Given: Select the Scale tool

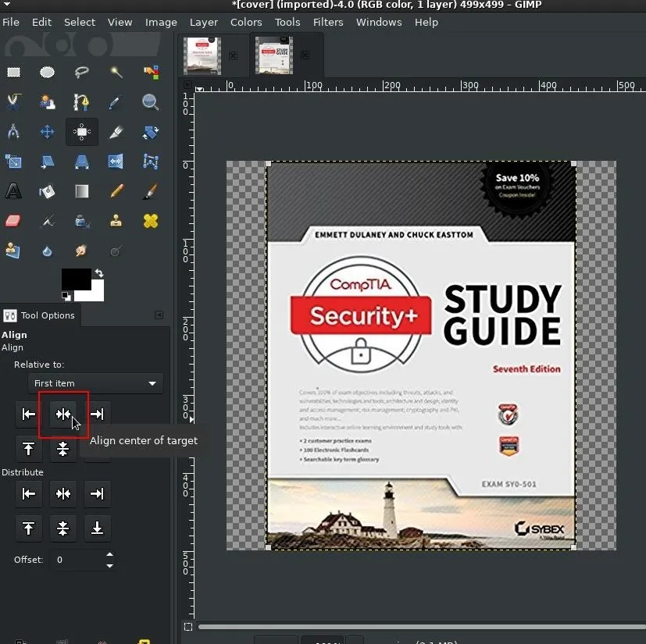Looking at the screenshot, I should (13, 162).
